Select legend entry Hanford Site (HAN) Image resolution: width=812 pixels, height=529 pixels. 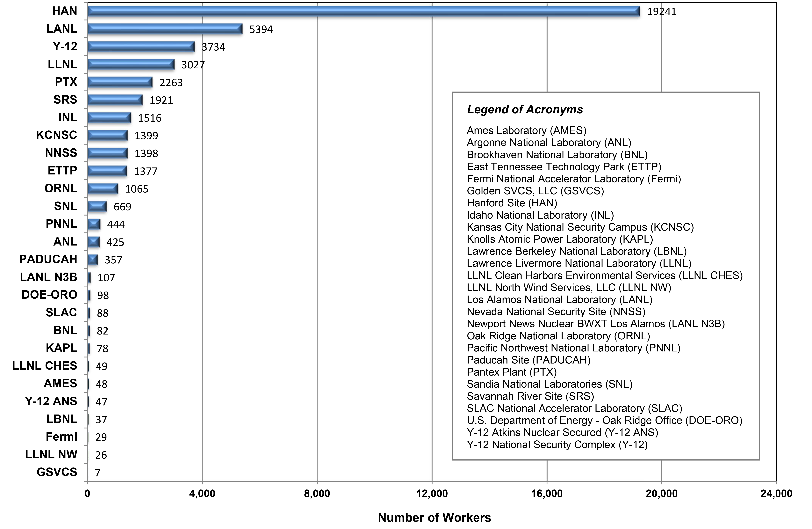[512, 203]
